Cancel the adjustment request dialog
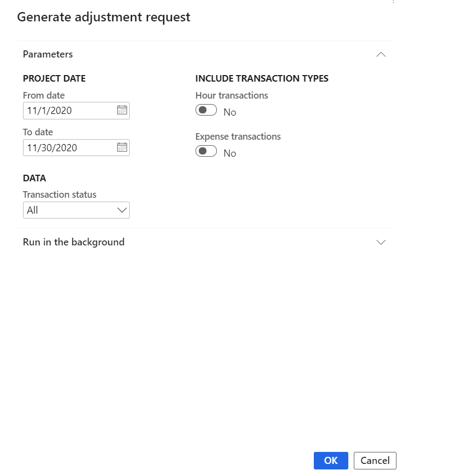The width and height of the screenshot is (454, 476). click(375, 461)
